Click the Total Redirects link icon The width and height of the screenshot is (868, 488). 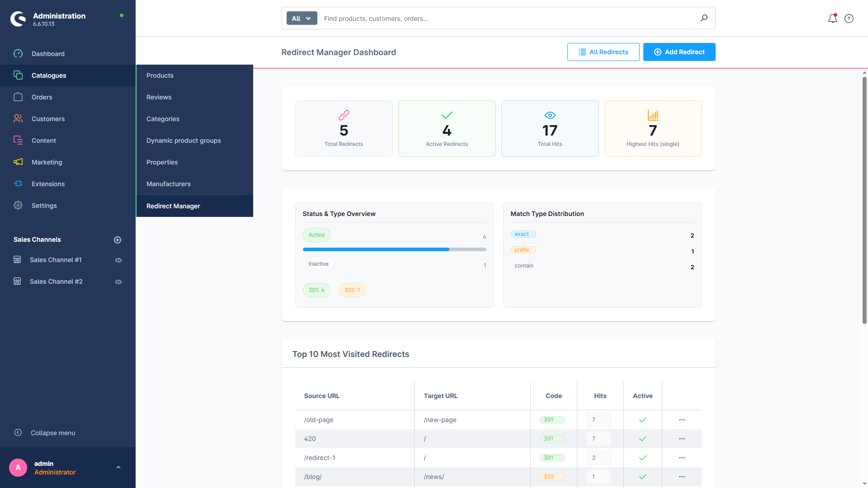[344, 115]
